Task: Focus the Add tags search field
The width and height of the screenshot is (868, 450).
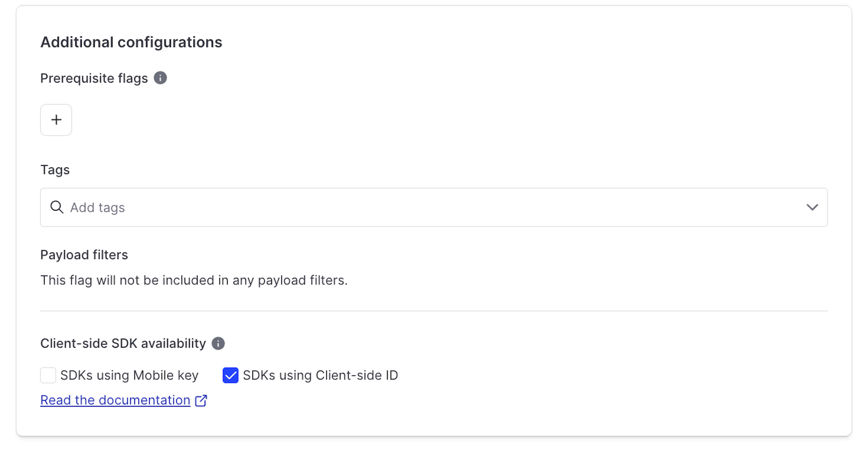Action: (x=404, y=207)
